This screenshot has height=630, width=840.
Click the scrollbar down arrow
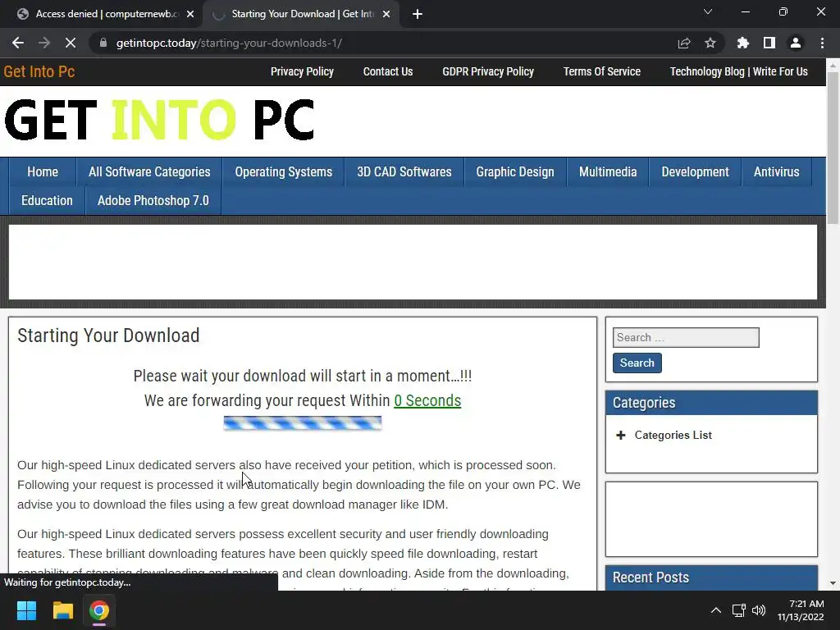pyautogui.click(x=833, y=583)
